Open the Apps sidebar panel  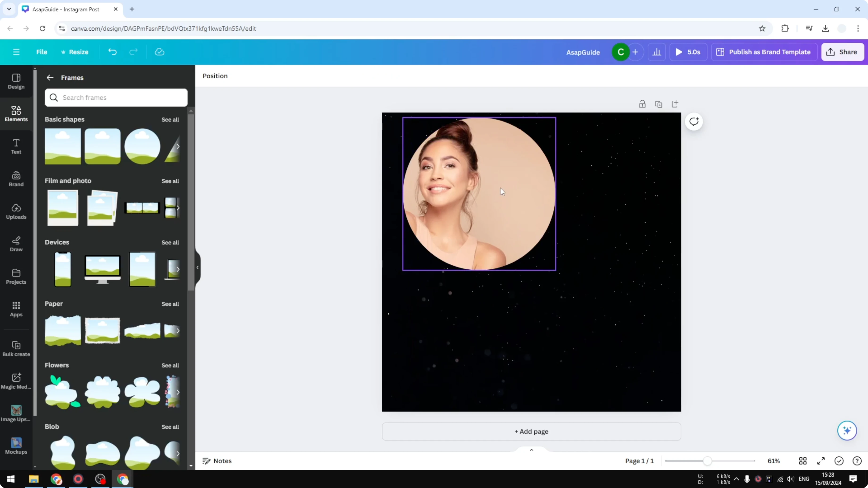16,309
